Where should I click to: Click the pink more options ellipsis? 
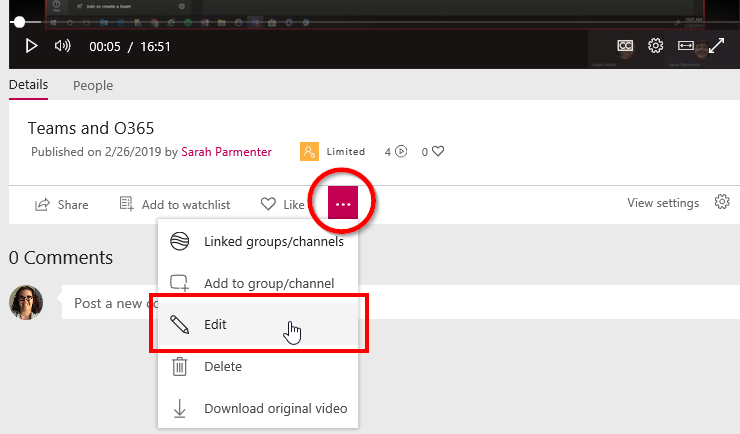click(x=343, y=203)
